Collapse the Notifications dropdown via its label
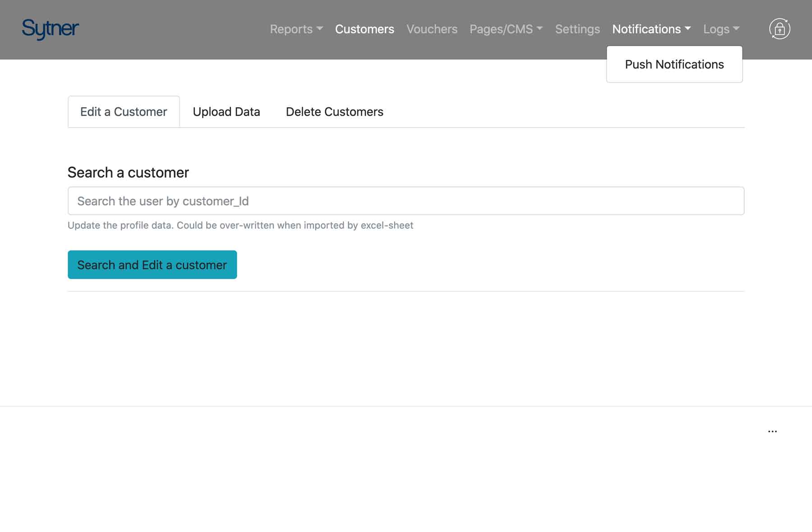 point(646,29)
